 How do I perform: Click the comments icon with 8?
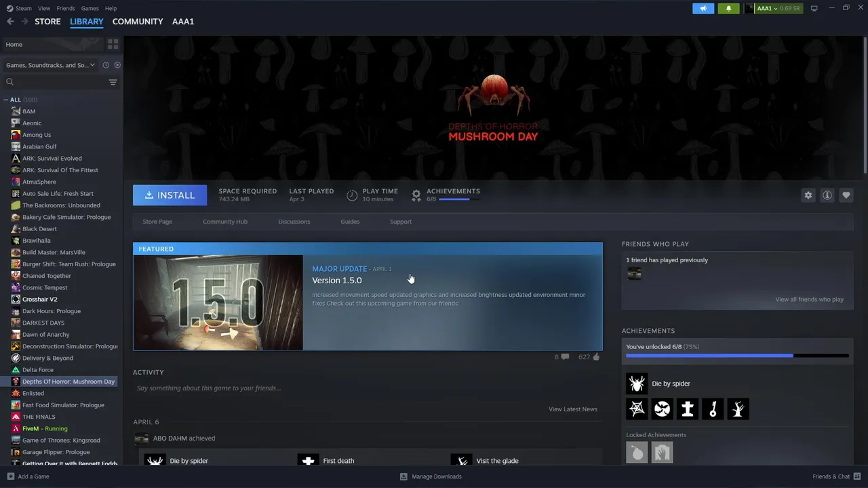565,357
